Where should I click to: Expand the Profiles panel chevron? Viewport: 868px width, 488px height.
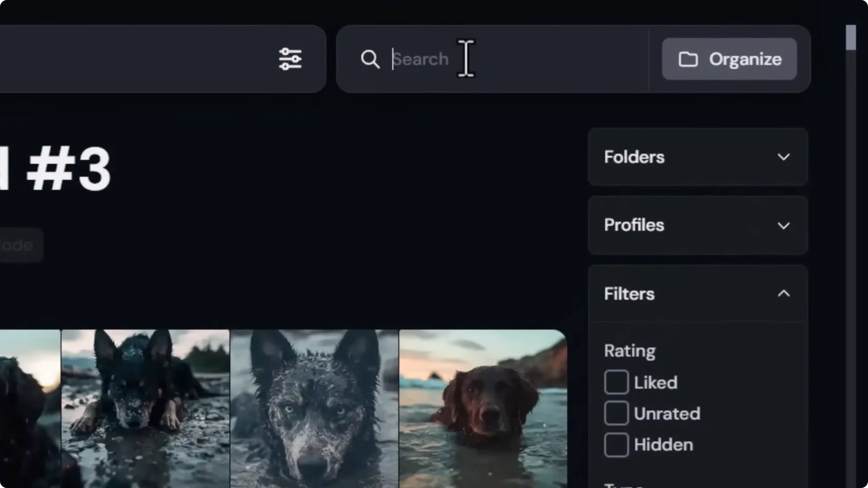[783, 225]
